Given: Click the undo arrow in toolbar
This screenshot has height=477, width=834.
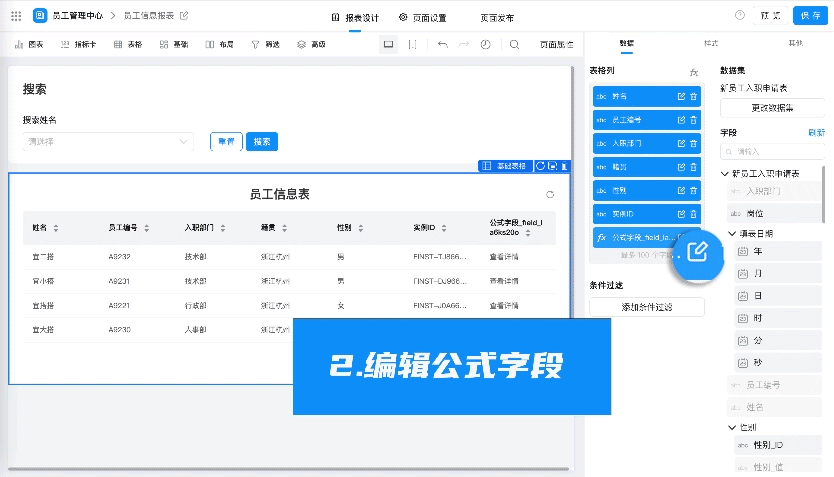Looking at the screenshot, I should tap(442, 45).
